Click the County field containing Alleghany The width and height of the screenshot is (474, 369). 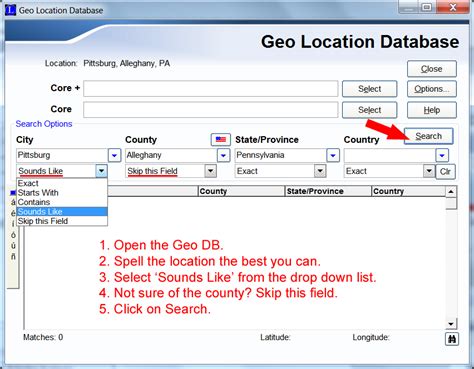coord(171,155)
